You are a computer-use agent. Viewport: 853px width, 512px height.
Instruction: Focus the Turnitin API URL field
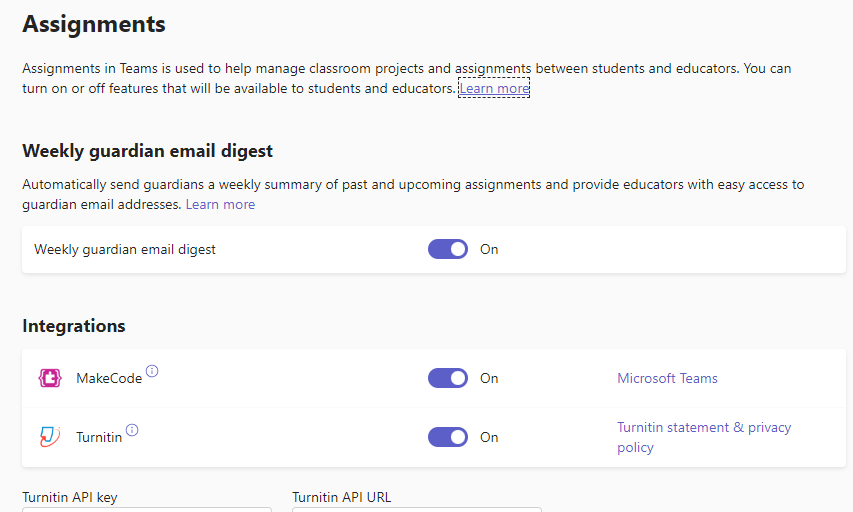(x=417, y=509)
